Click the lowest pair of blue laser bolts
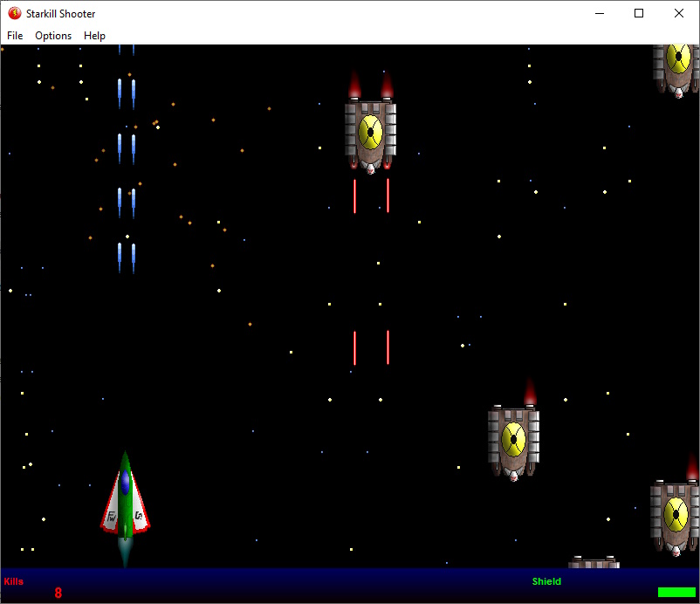 (127, 257)
